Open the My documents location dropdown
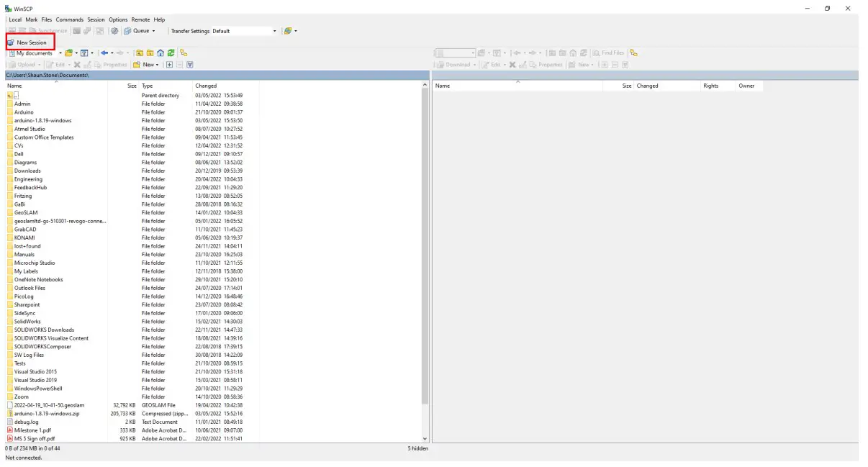The image size is (868, 467). click(x=60, y=53)
